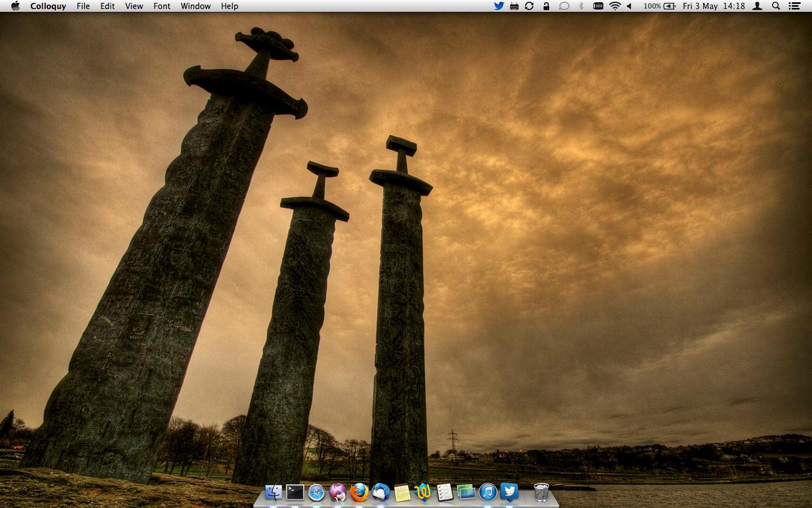Click the Colloquy globe icon in Dock
The width and height of the screenshot is (812, 508).
click(x=338, y=492)
